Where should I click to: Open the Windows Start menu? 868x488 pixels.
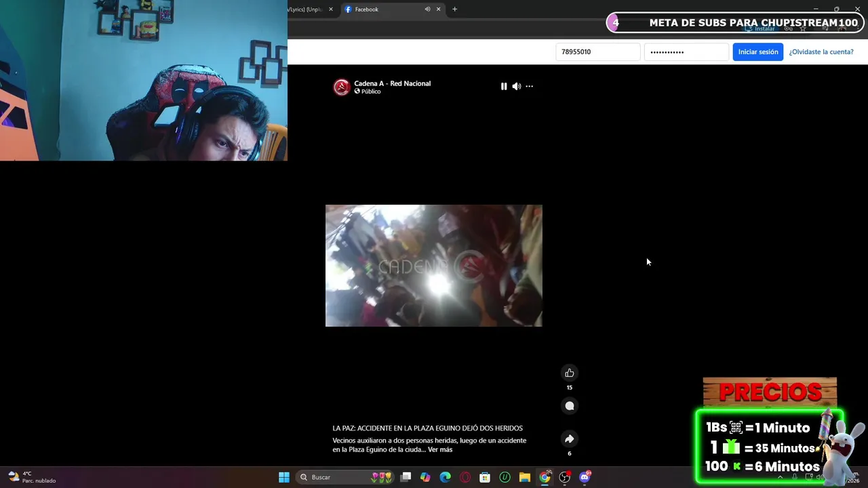point(284,477)
